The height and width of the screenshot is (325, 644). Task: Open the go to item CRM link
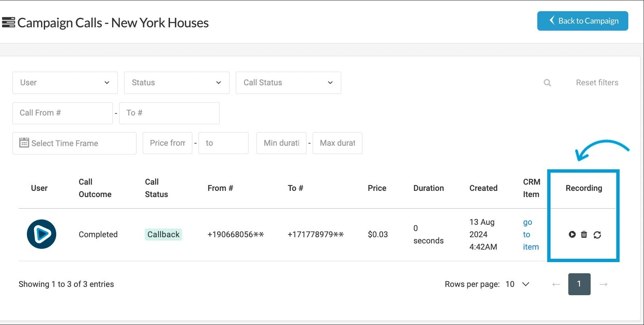(x=530, y=234)
